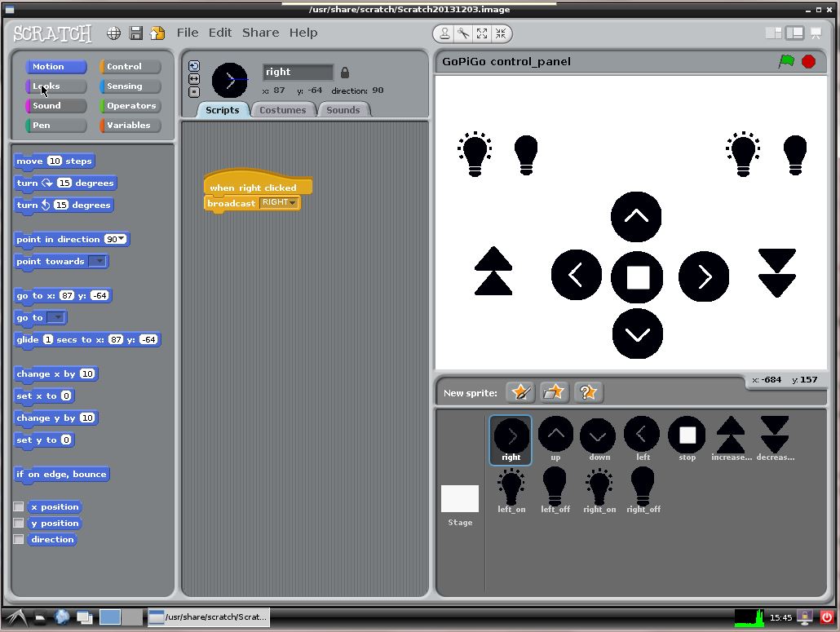
Task: Open broadcast RIGHT message dropdown
Action: [293, 202]
